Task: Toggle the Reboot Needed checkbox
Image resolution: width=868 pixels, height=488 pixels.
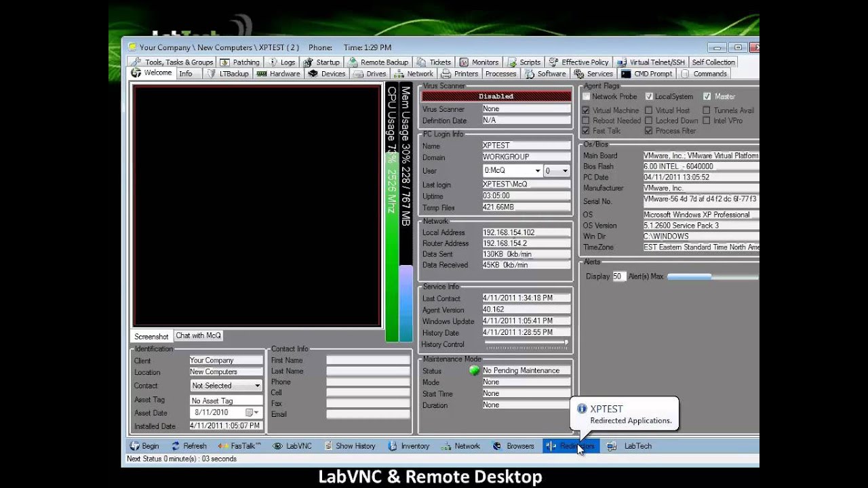Action: [x=587, y=121]
